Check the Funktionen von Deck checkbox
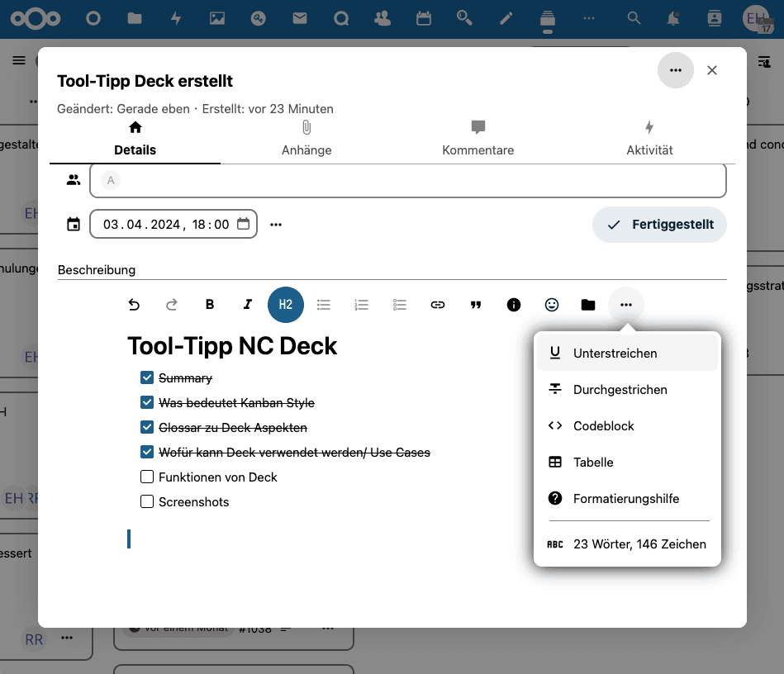 click(x=147, y=477)
